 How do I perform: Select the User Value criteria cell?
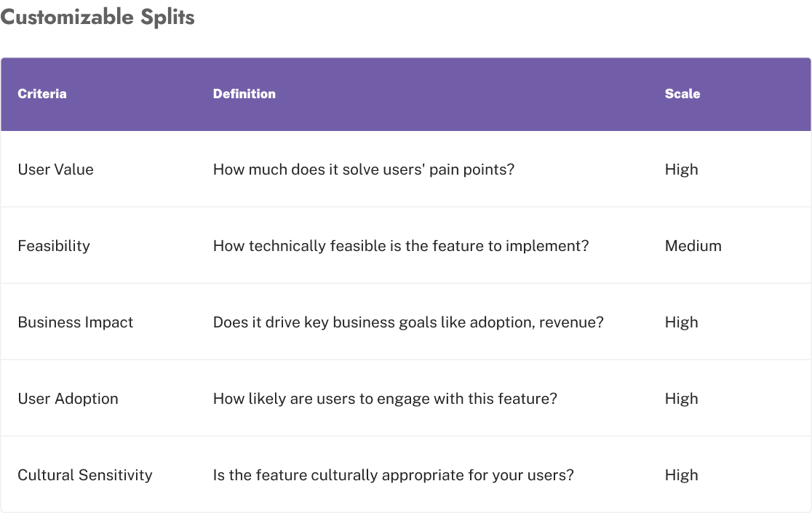56,170
